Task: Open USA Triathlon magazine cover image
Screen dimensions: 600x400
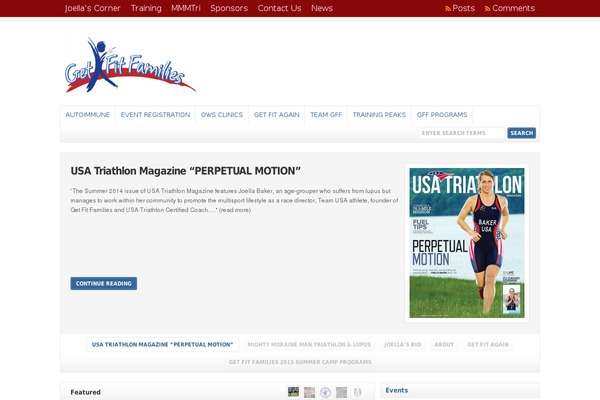Action: pyautogui.click(x=467, y=243)
